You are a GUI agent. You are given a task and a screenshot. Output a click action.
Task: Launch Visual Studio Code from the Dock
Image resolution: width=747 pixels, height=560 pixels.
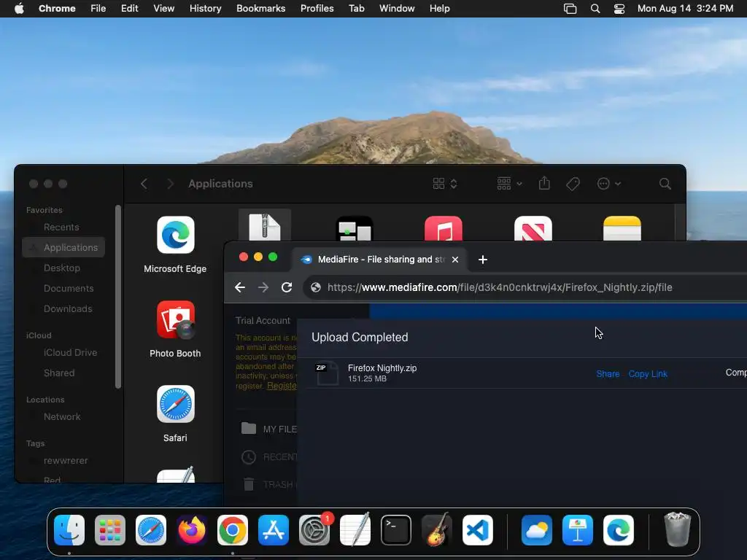coord(478,530)
